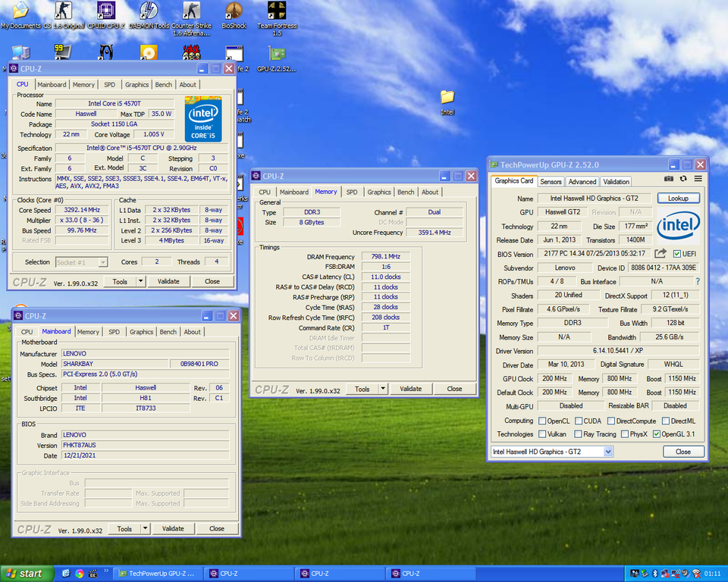Viewport: 728px width, 582px height.
Task: Expand Tools arrow in Memory tab window
Action: (383, 389)
